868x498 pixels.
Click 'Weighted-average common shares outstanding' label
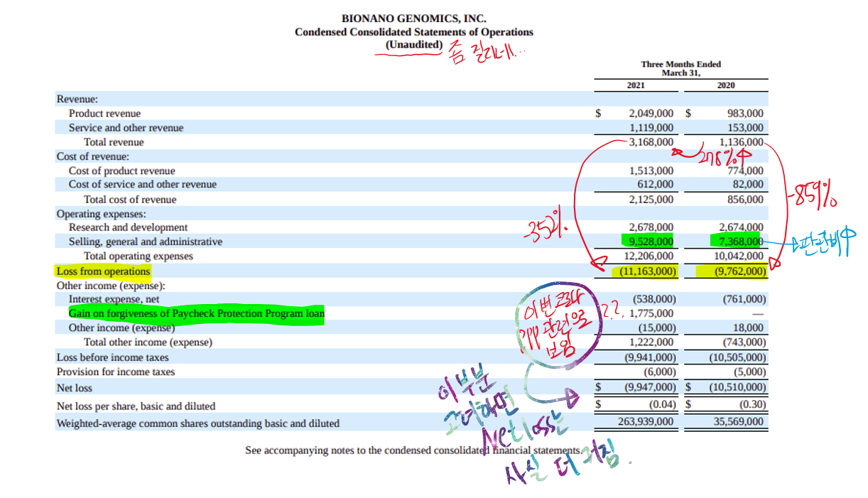[198, 423]
